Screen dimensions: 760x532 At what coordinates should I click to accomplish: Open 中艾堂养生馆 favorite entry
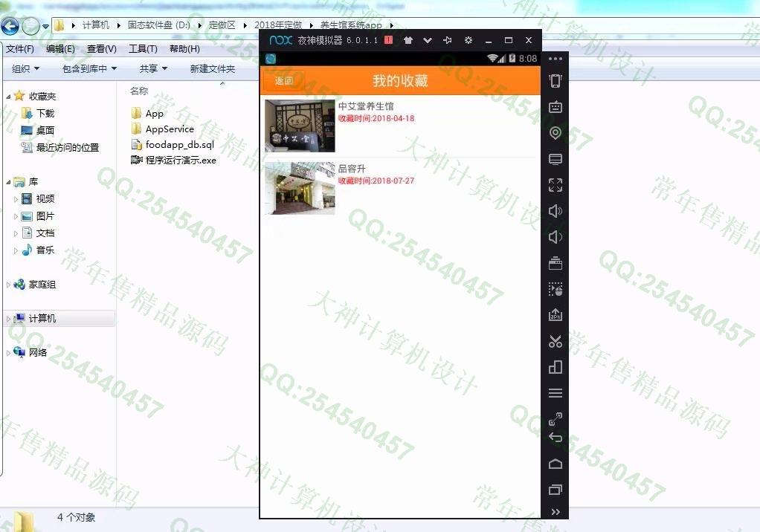tap(400, 126)
